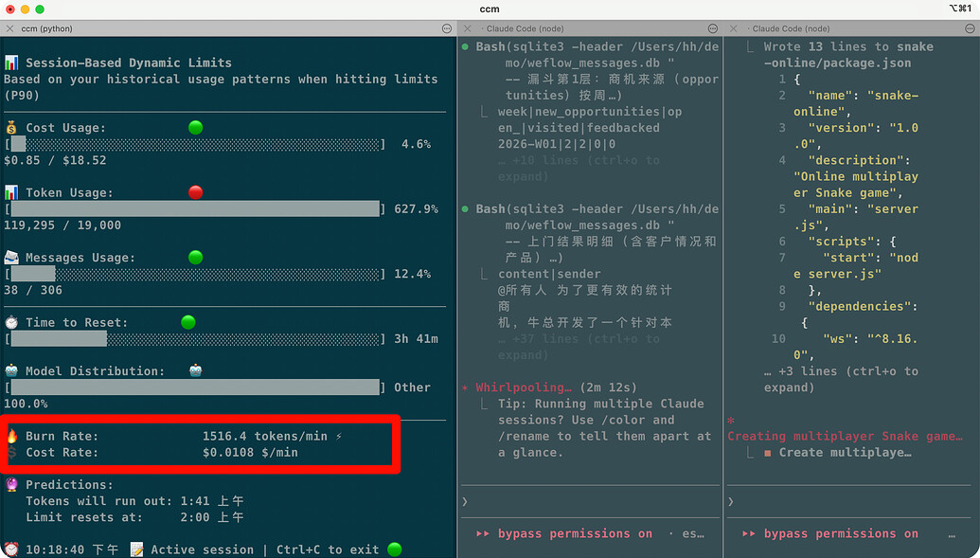Viewport: 980px width, 558px height.
Task: Click the alarm clock icon beside 10:18:40
Action: (x=11, y=549)
